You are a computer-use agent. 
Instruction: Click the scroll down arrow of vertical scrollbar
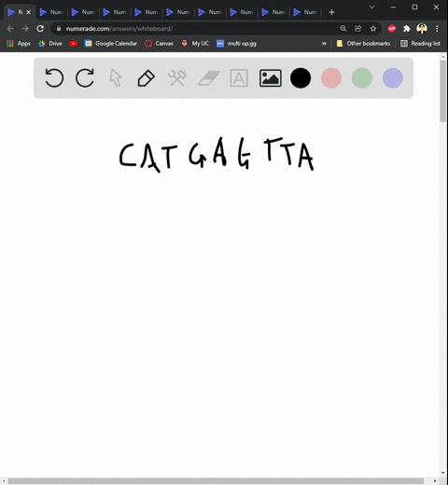(443, 473)
